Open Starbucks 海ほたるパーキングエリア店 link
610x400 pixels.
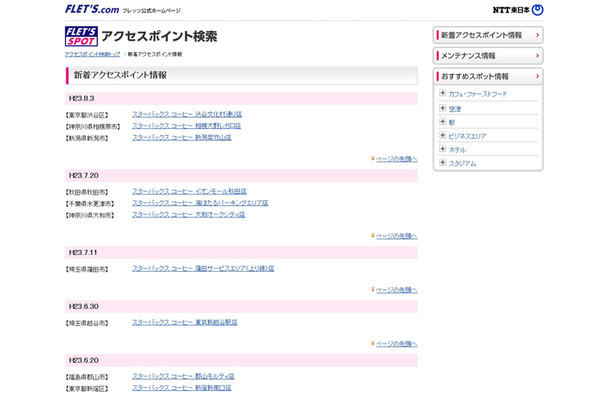point(200,203)
